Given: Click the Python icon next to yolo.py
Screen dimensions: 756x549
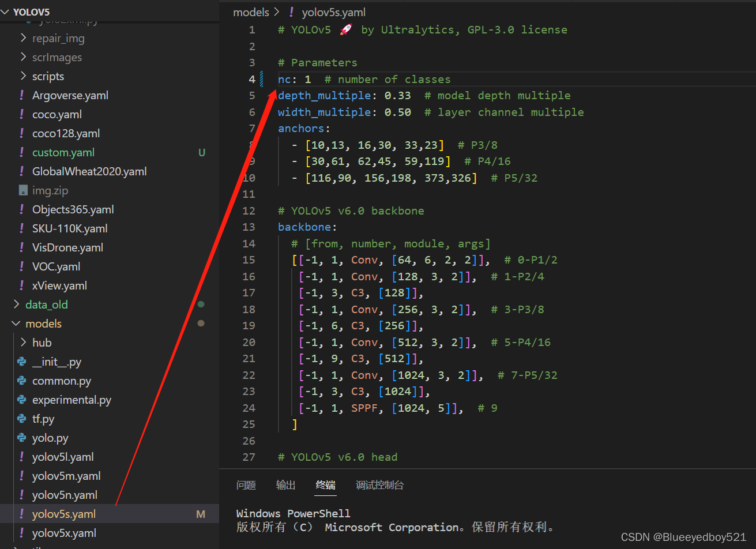Looking at the screenshot, I should pos(22,438).
